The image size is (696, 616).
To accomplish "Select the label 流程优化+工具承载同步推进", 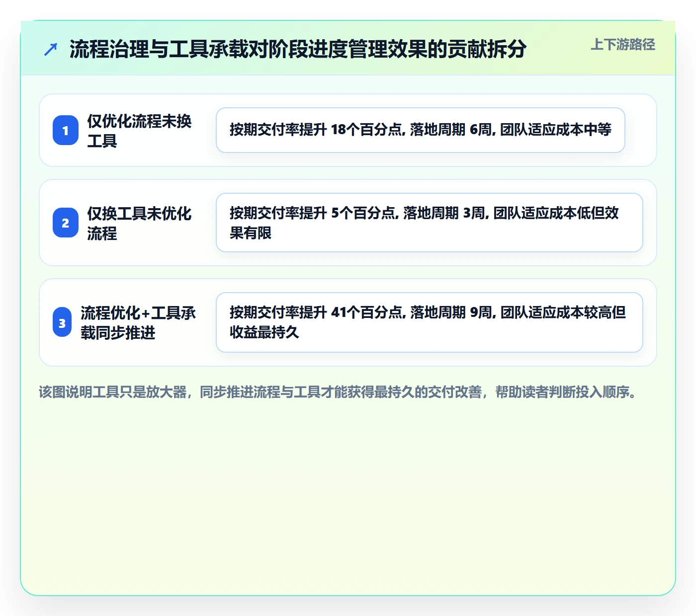I will click(138, 322).
